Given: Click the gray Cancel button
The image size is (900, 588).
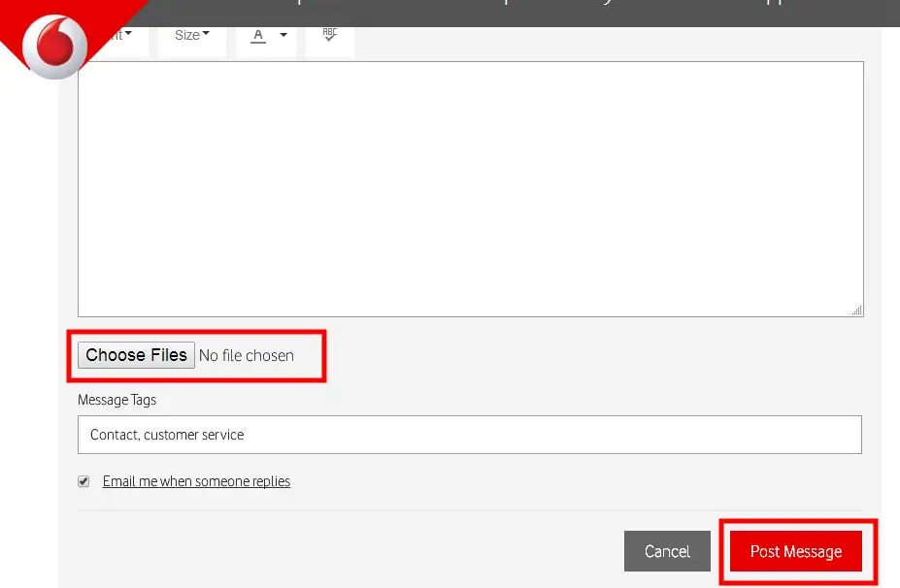Looking at the screenshot, I should (x=667, y=551).
